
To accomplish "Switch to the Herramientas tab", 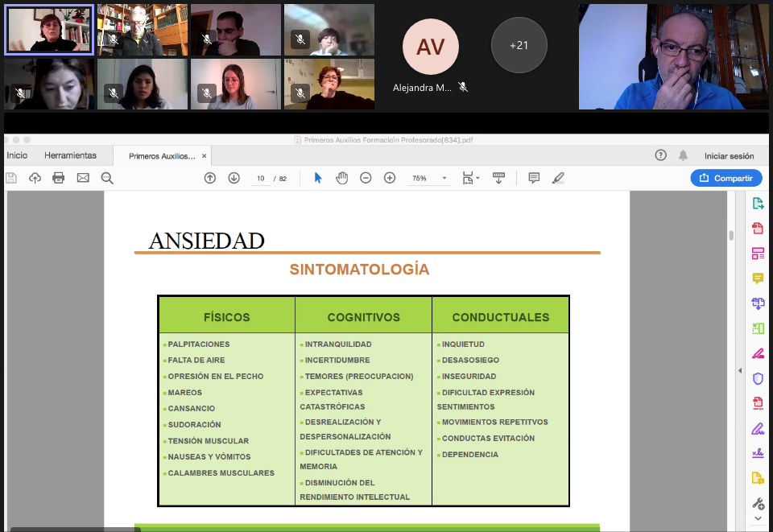I will coord(70,155).
